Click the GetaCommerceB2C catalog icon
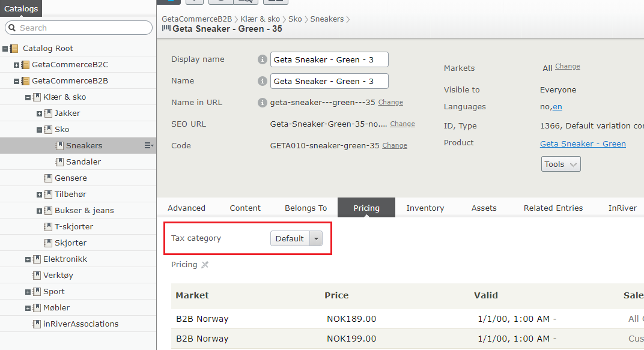 click(x=25, y=65)
